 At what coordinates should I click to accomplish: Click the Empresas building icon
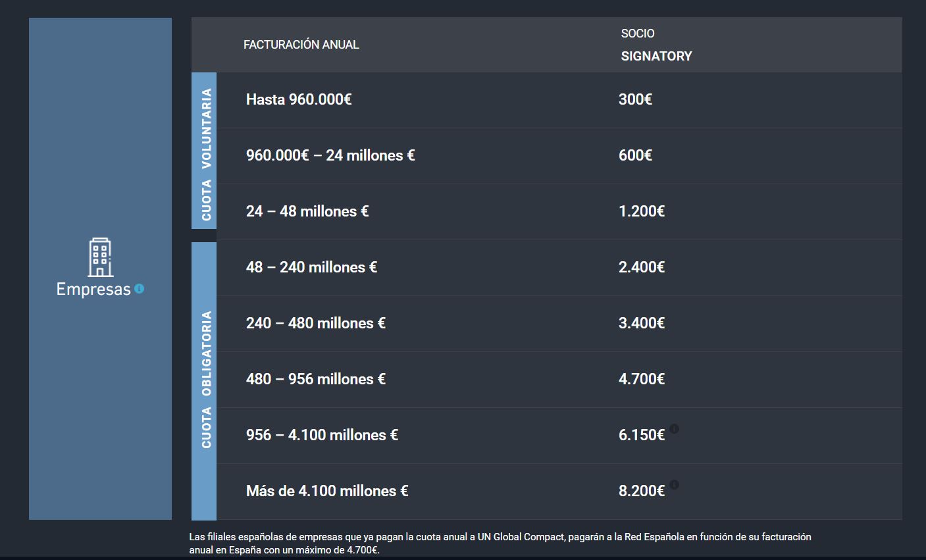click(101, 257)
